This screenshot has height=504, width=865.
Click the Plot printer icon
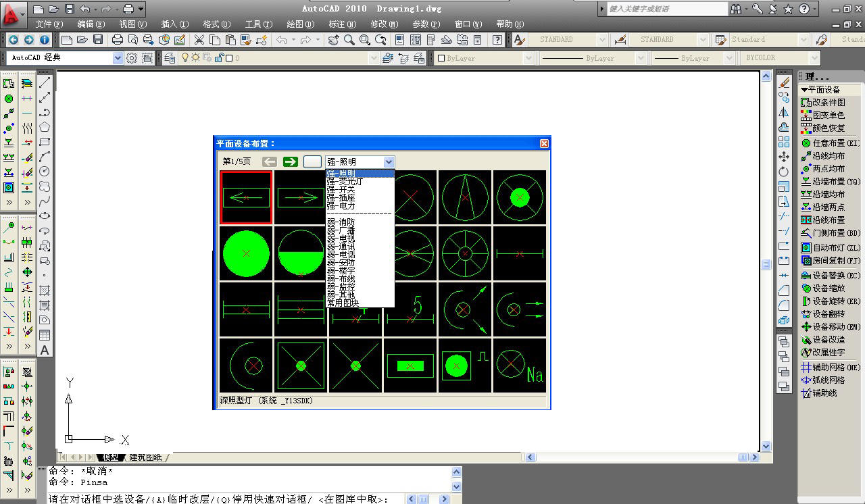point(118,40)
